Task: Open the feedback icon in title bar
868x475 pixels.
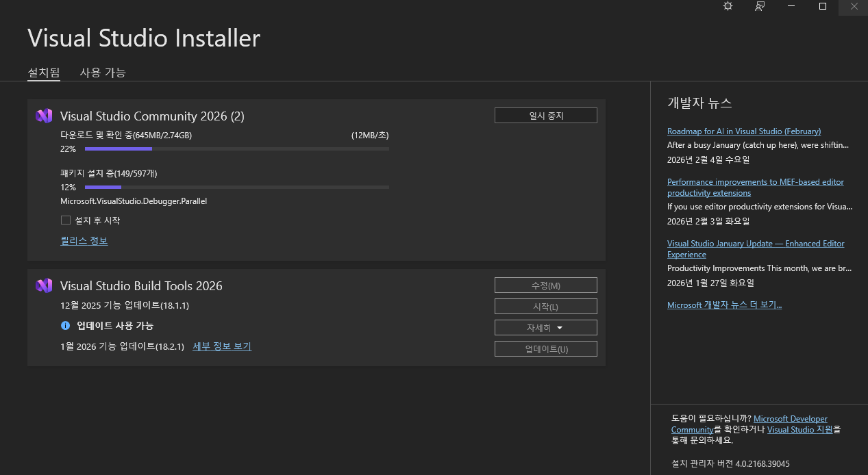Action: (760, 6)
